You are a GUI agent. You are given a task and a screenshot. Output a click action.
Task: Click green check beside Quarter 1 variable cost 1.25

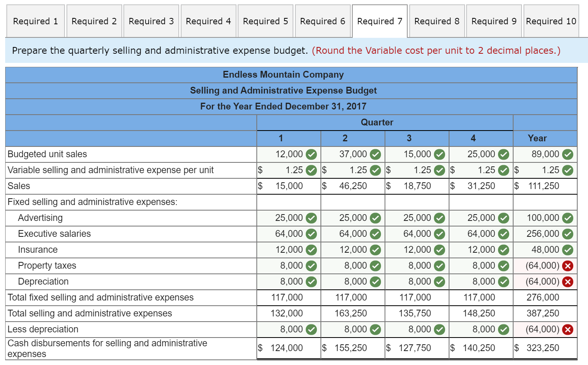[x=311, y=170]
